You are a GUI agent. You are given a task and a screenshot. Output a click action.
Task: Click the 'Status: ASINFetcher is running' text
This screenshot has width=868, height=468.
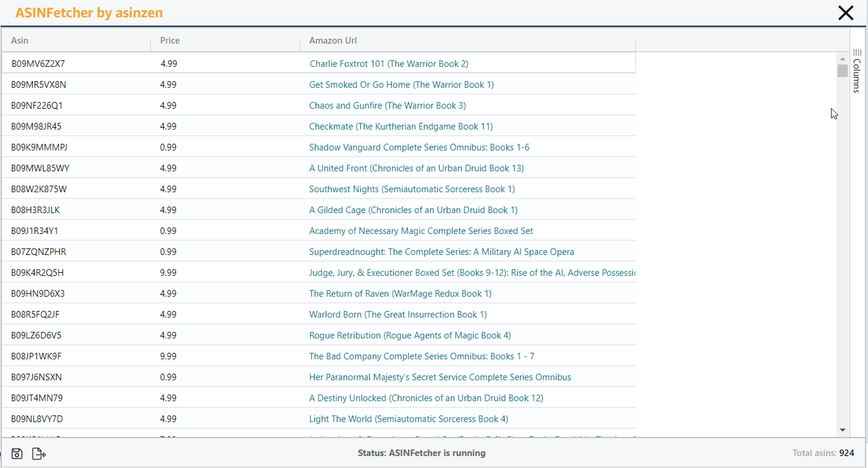[x=422, y=453]
